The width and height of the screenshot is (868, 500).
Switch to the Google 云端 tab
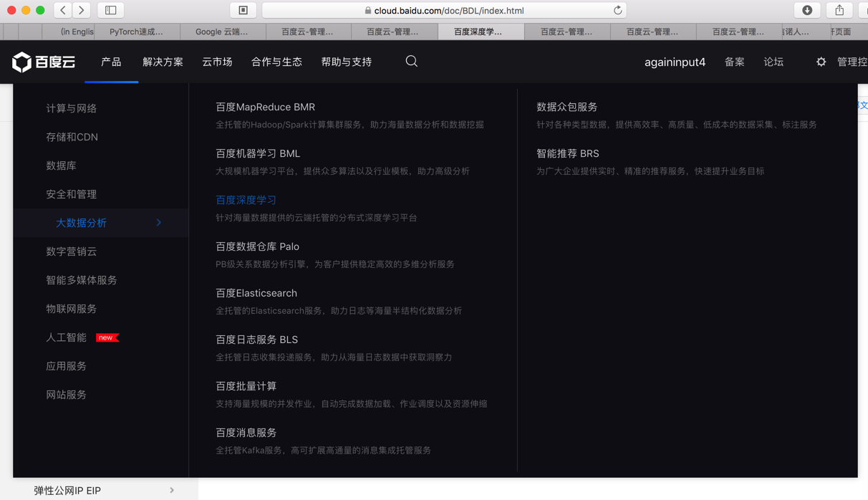pyautogui.click(x=222, y=32)
